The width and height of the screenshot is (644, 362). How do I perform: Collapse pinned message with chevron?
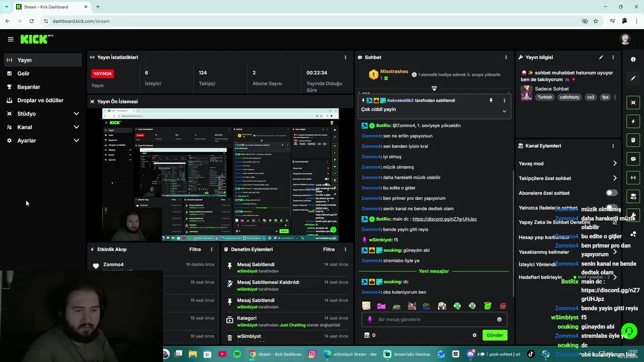(504, 111)
